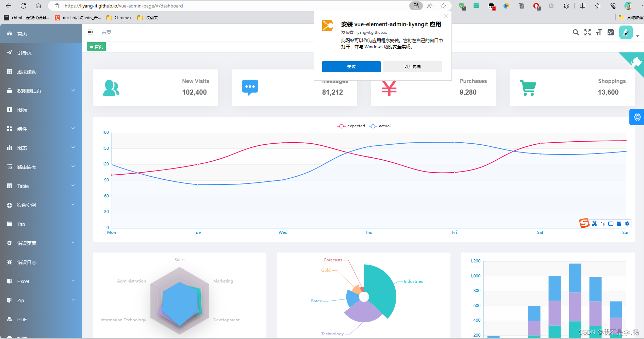Expand the 错误页面 submenu arrow

click(73, 243)
